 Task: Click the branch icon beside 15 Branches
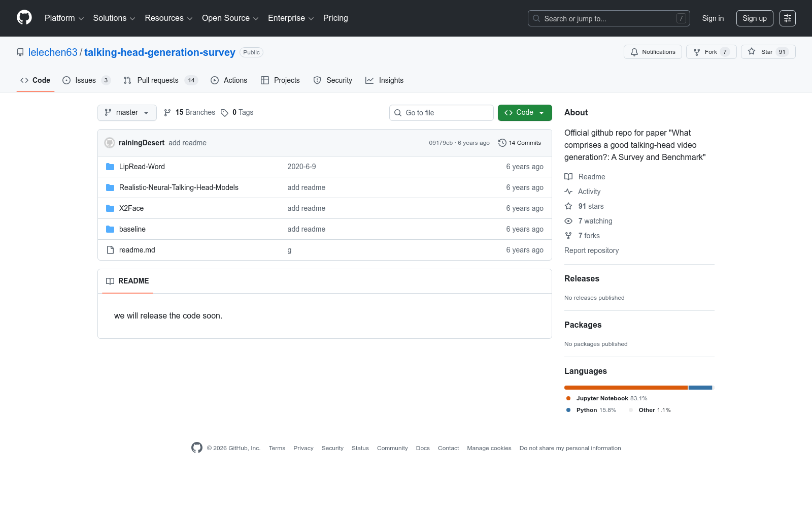[167, 113]
